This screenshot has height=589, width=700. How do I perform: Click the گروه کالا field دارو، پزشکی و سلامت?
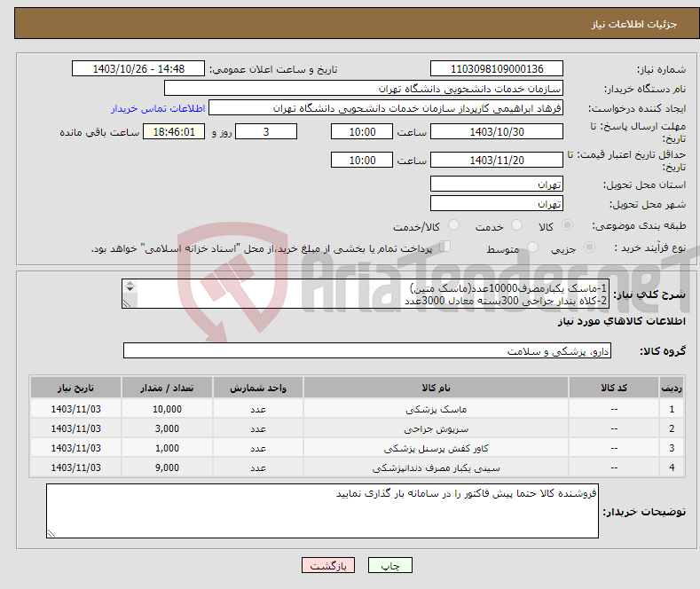367,350
